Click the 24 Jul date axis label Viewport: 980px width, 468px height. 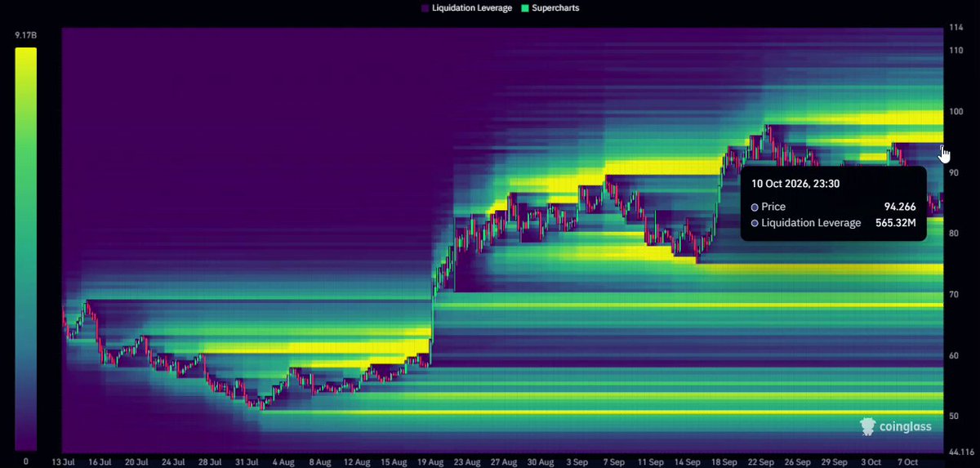(175, 461)
